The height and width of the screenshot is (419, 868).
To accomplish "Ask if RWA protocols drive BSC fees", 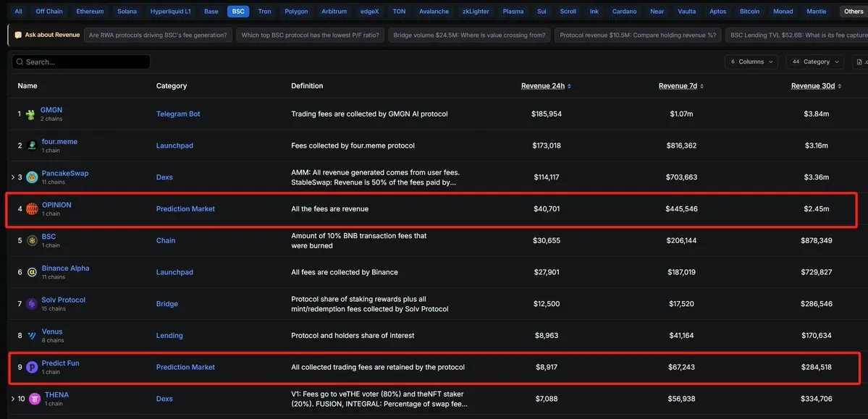I will click(158, 35).
